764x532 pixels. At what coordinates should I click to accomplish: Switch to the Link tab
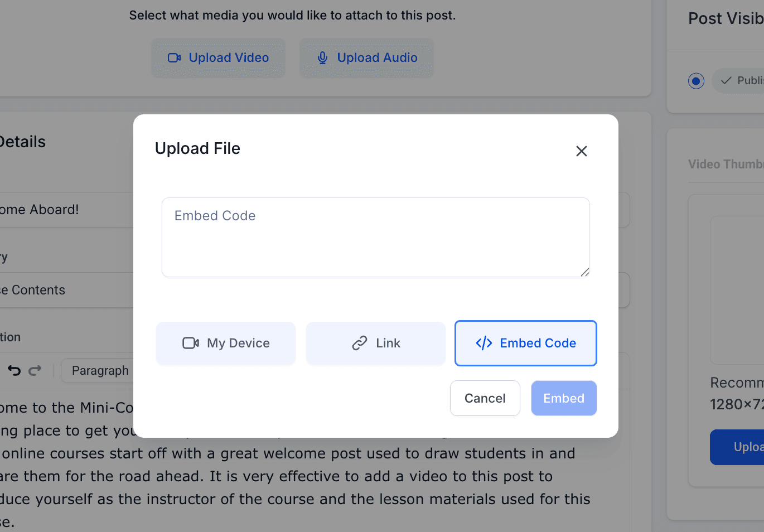[x=376, y=343]
